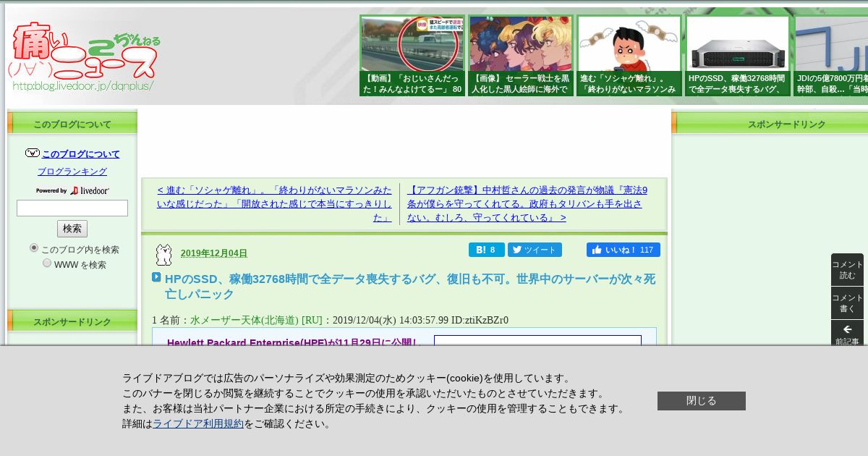
Task: Click the このブログについて sidebar header
Action: coord(72,124)
